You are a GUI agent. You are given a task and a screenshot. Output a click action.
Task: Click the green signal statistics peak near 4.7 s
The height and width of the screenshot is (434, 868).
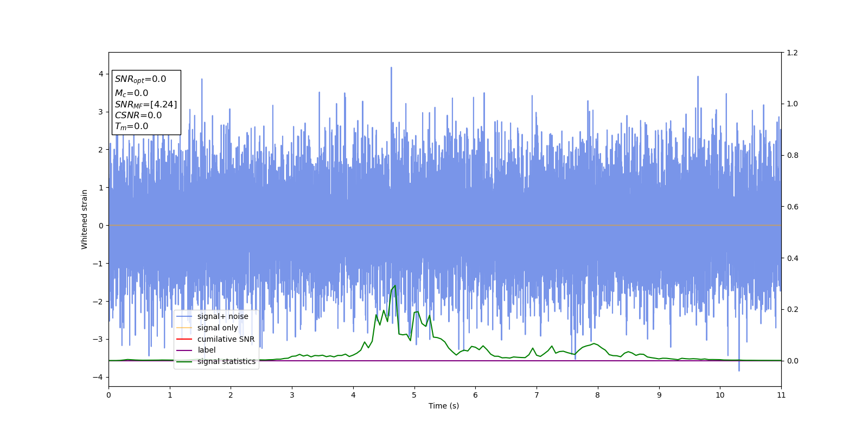click(395, 285)
